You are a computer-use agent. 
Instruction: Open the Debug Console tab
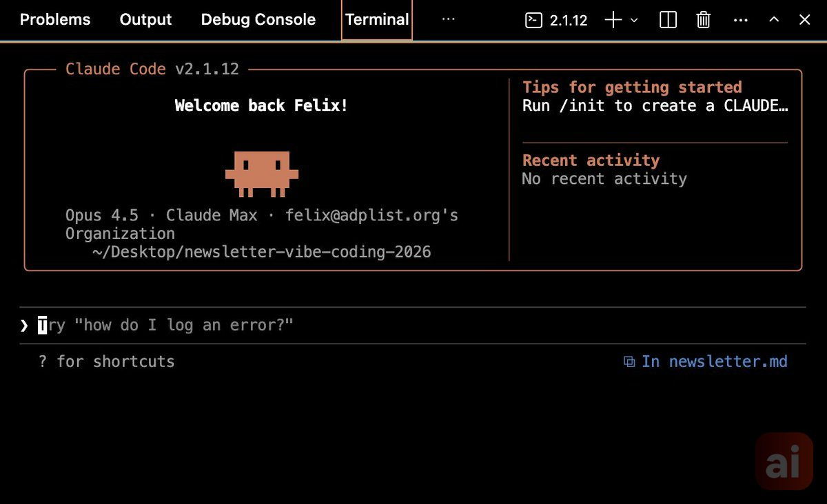[x=258, y=20]
